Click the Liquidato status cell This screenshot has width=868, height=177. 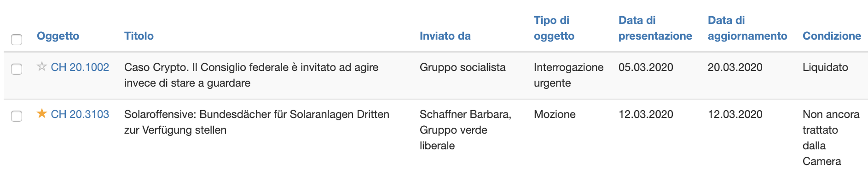[x=825, y=67]
